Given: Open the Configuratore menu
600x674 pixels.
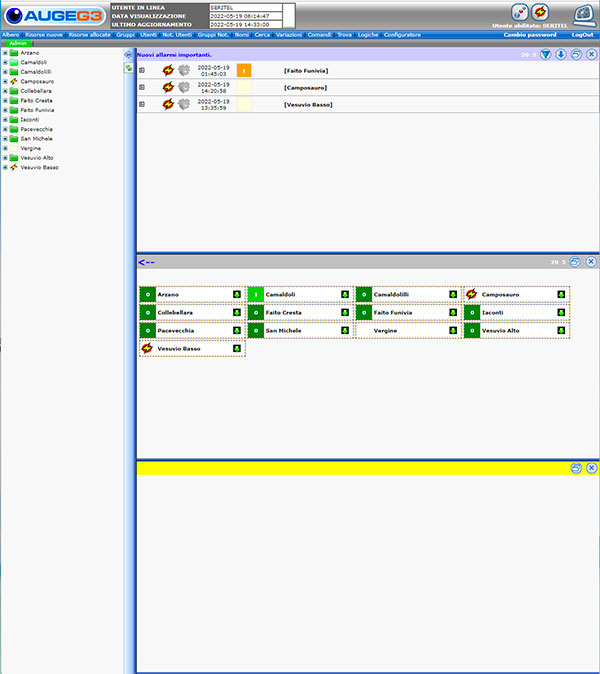Looking at the screenshot, I should (x=403, y=35).
